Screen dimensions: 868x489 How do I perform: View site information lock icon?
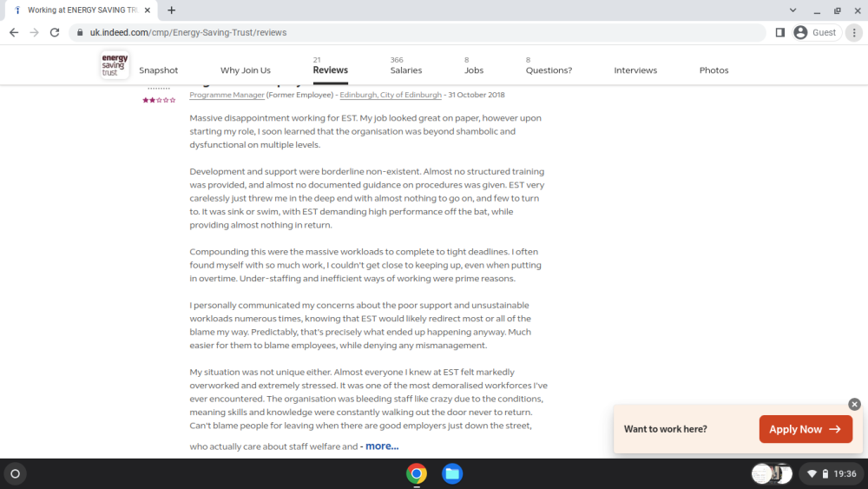(80, 33)
